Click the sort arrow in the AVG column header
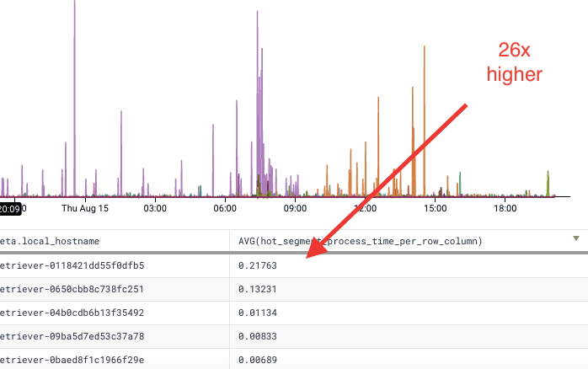This screenshot has height=369, width=588. (x=576, y=238)
